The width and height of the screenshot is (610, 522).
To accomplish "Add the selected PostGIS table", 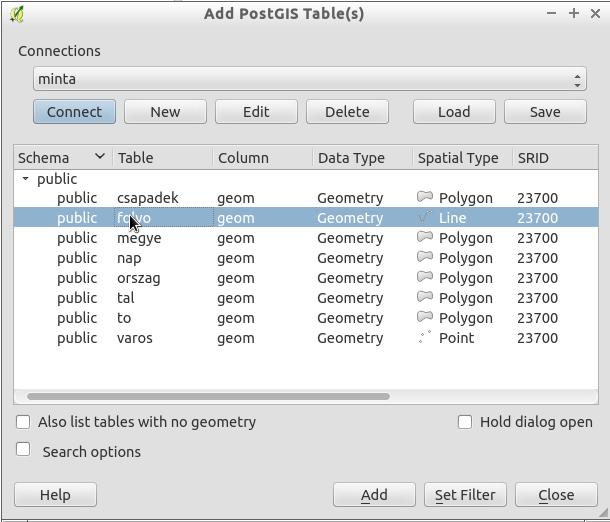I will click(x=374, y=495).
